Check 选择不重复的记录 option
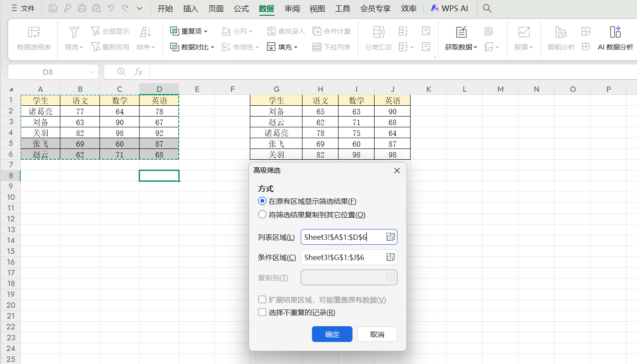 [262, 312]
